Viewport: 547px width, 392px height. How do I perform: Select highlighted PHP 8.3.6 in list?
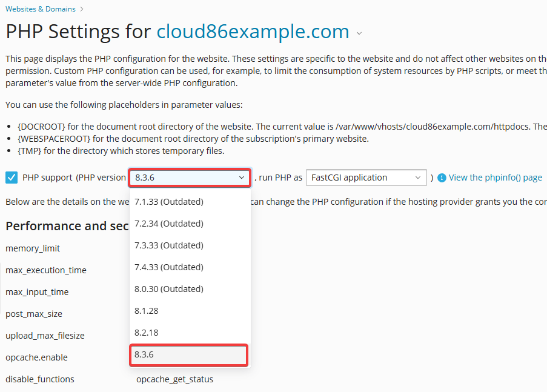189,355
